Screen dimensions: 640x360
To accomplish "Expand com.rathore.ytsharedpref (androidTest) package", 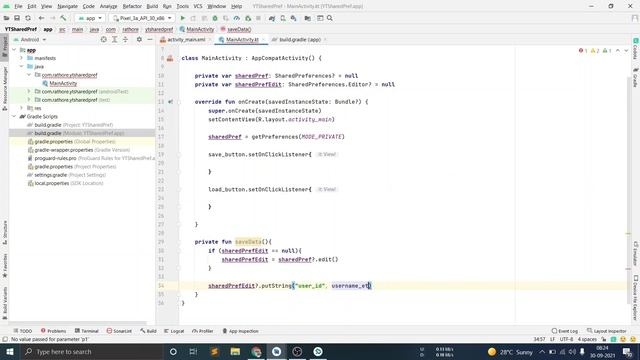I will (29, 91).
